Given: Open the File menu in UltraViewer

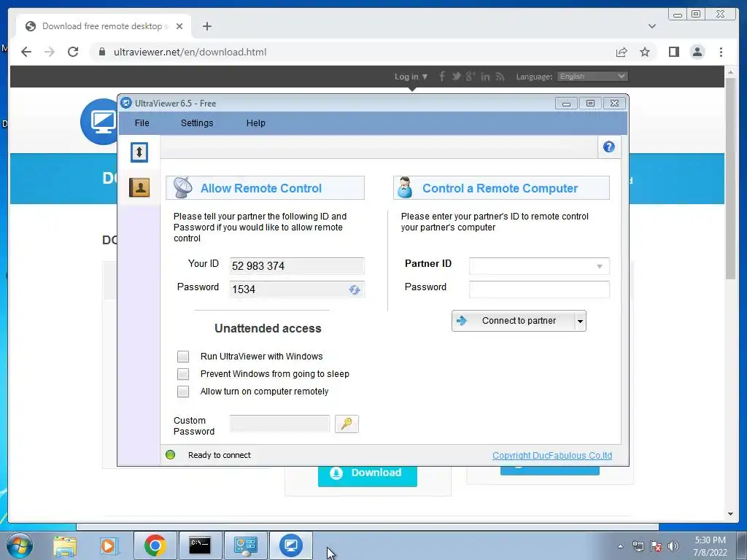Looking at the screenshot, I should (x=142, y=122).
